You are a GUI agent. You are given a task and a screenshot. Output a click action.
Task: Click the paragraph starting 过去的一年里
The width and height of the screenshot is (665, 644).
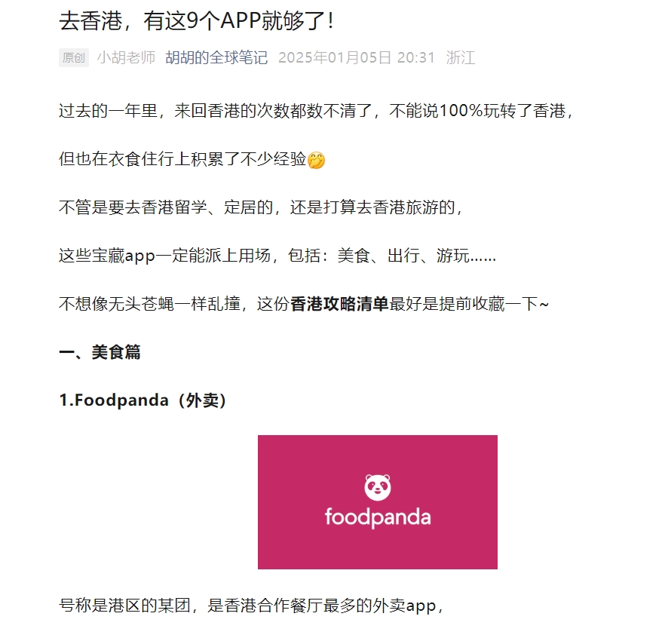317,111
